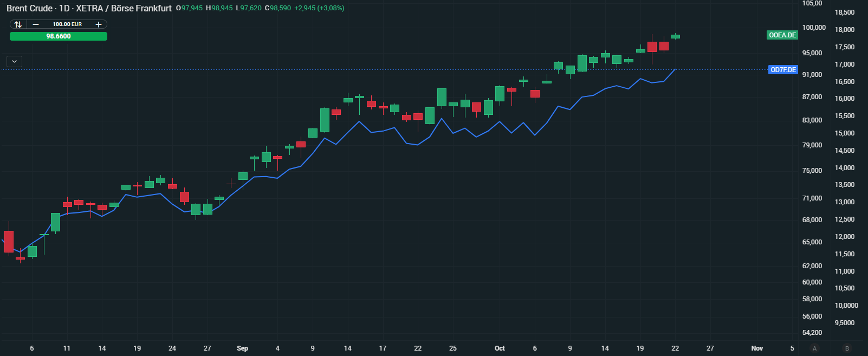Image resolution: width=868 pixels, height=356 pixels.
Task: Toggle scale button B for right price axis
Action: 847,348
